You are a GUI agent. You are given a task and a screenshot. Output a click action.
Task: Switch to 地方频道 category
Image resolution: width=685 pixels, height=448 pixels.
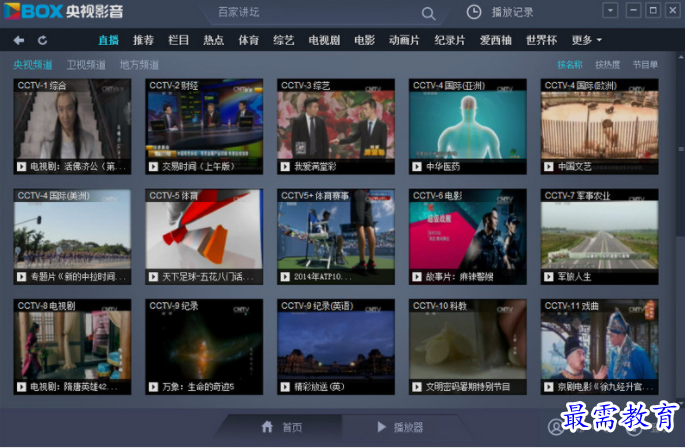[x=139, y=65]
